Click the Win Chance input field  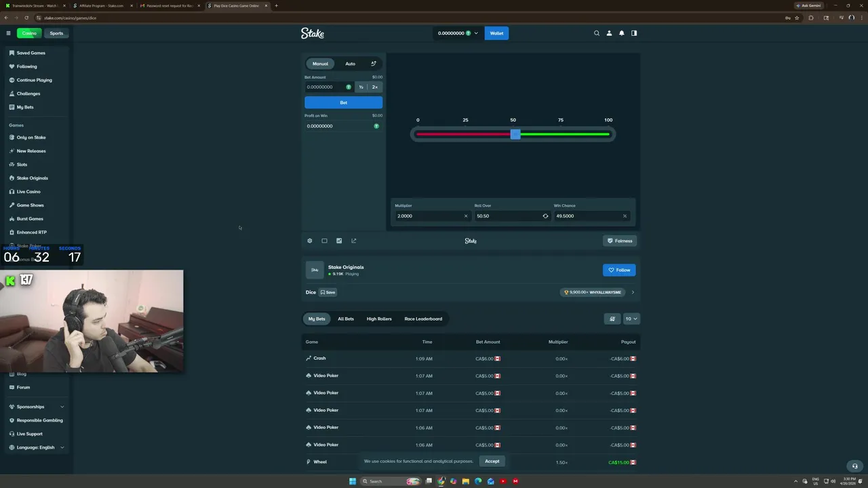(x=591, y=216)
